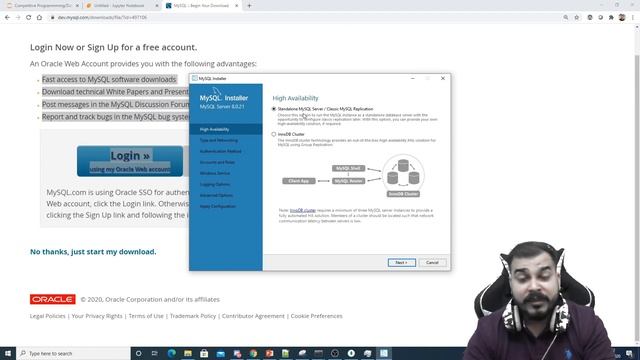Open Your Privacy Rights footer link

pos(97,316)
